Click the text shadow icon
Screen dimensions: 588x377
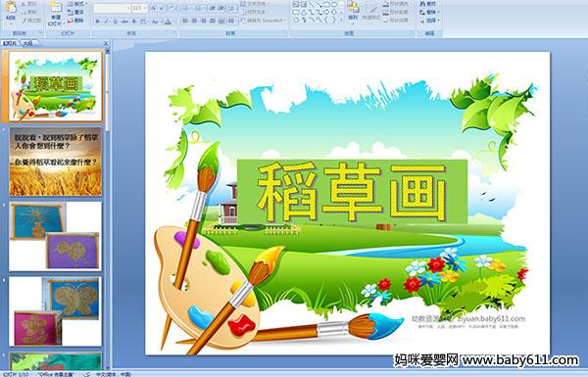tap(134, 22)
